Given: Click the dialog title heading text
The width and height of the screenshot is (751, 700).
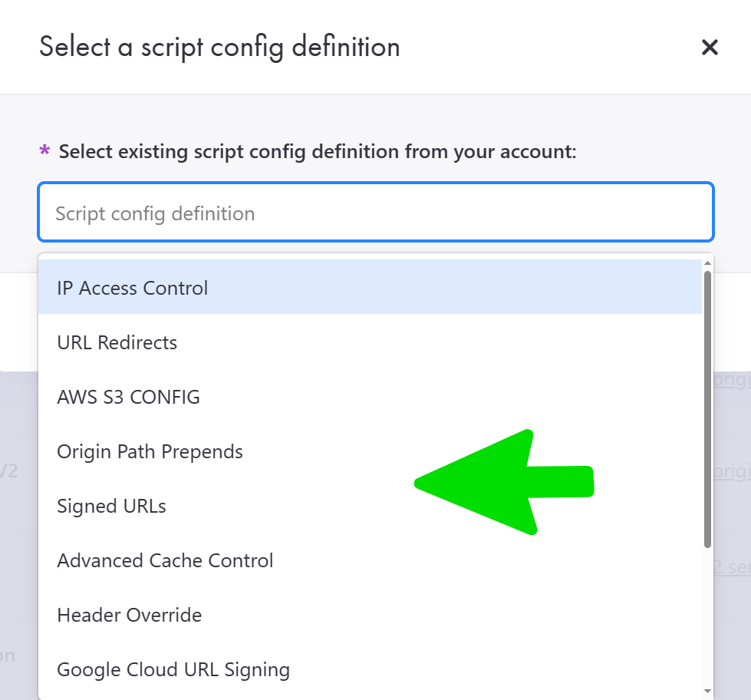Looking at the screenshot, I should (x=219, y=47).
